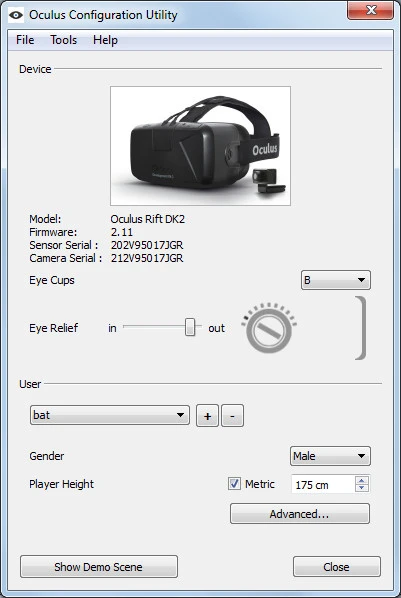Click the Oculus Rift DK2 headset image
This screenshot has width=401, height=598.
(x=200, y=146)
